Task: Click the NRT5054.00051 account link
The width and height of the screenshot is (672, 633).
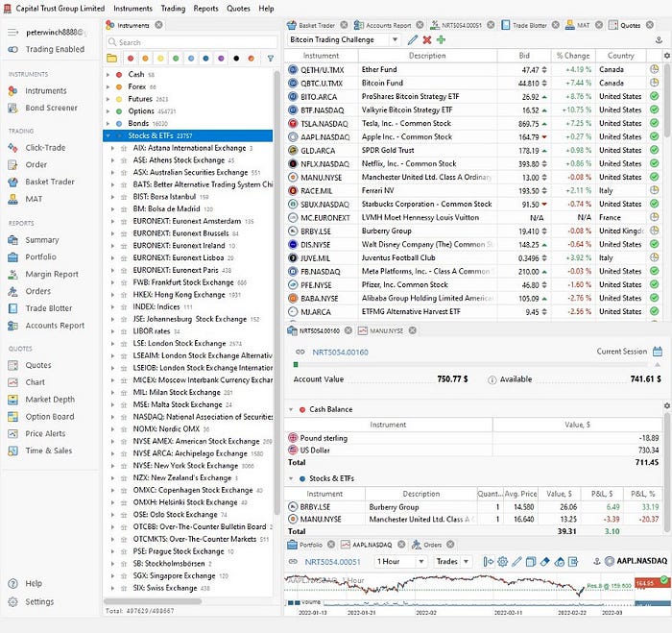Action: click(x=332, y=562)
